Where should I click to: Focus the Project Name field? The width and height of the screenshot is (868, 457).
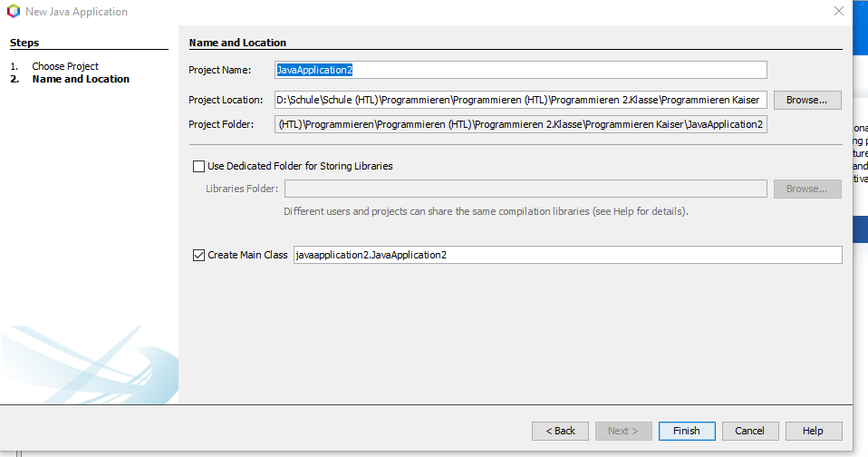point(520,70)
